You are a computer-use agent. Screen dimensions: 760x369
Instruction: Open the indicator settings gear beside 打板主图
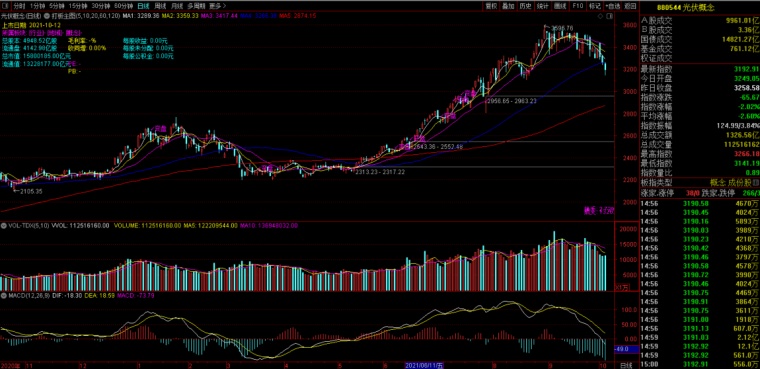tap(47, 16)
